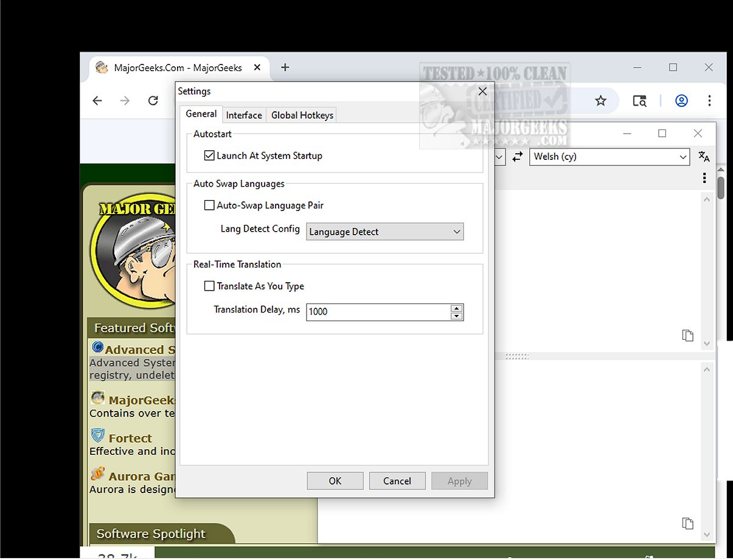Image resolution: width=733 pixels, height=560 pixels.
Task: Switch to the General tab
Action: click(x=201, y=114)
